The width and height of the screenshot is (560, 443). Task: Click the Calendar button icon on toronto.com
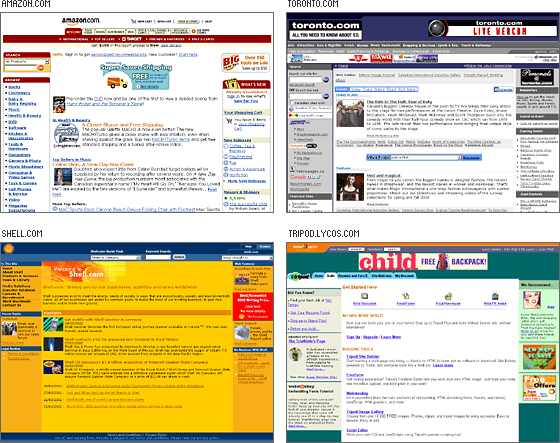click(x=504, y=89)
